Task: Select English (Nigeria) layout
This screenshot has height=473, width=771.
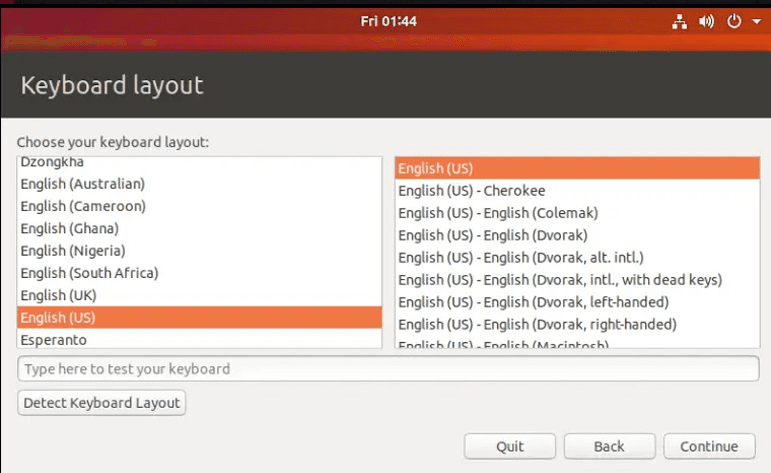Action: (x=200, y=251)
